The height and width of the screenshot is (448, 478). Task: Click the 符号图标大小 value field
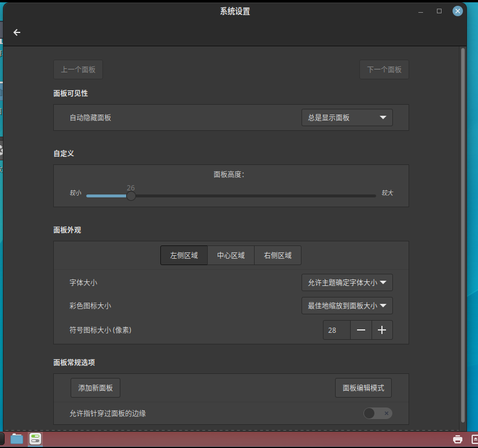coord(337,330)
